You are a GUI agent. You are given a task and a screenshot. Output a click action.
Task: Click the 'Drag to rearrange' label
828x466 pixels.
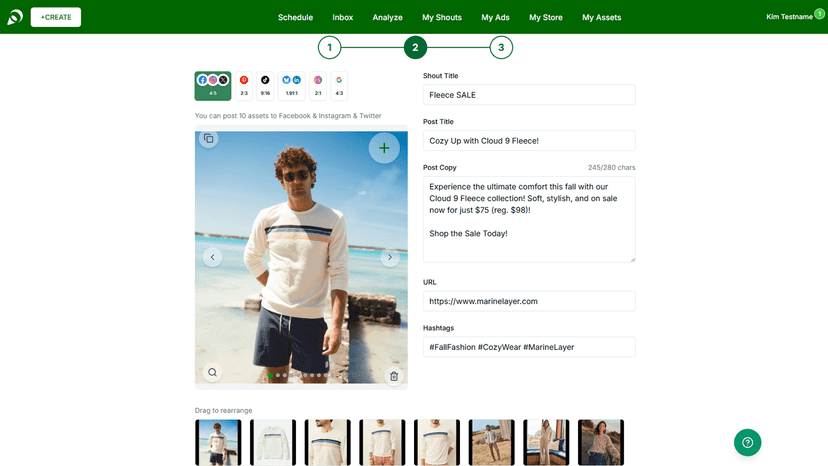[223, 411]
